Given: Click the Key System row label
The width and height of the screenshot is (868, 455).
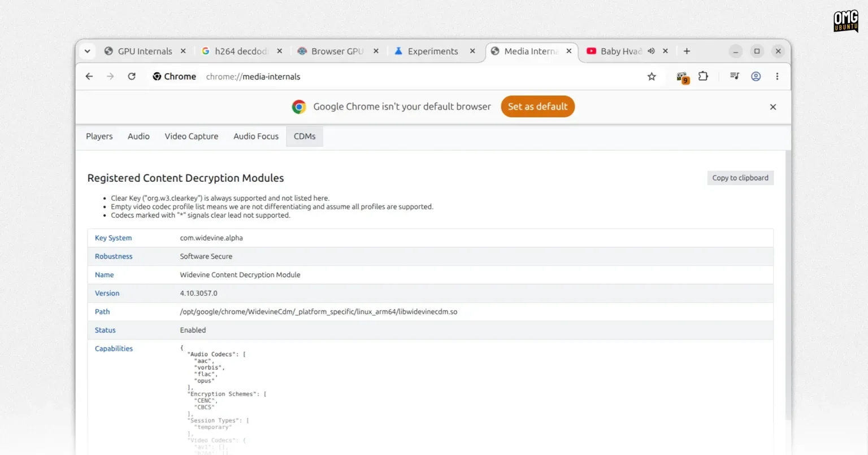Looking at the screenshot, I should coord(113,238).
